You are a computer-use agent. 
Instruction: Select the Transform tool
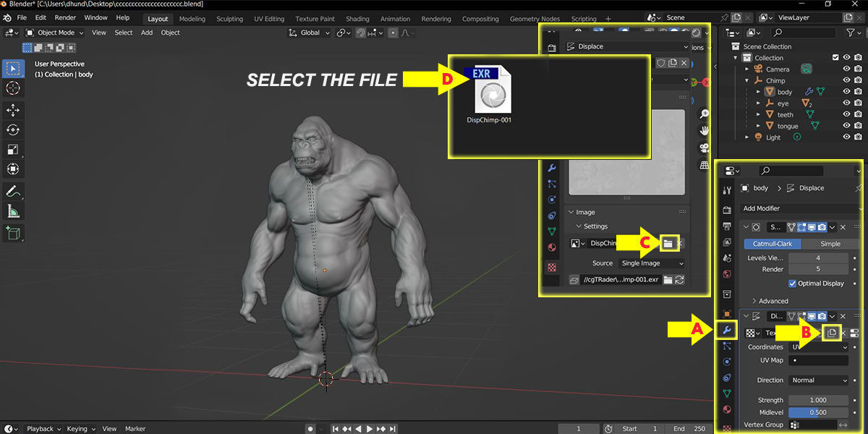pyautogui.click(x=13, y=169)
